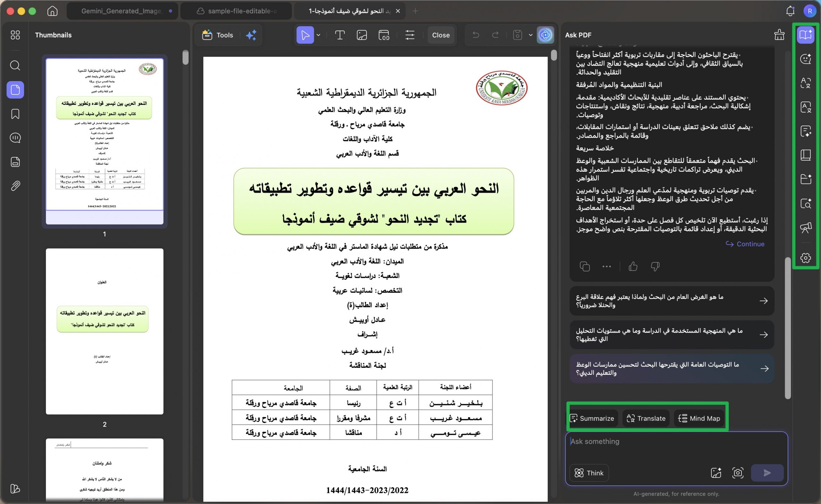
Task: Open the search panel in left sidebar
Action: (x=15, y=65)
